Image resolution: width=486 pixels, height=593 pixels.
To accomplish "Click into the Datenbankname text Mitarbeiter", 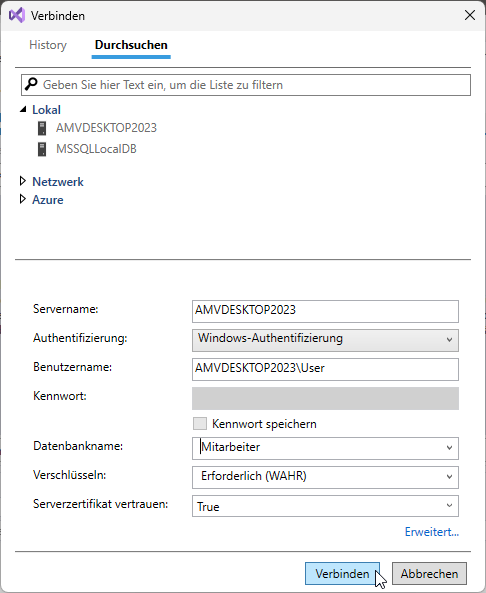I will [x=231, y=447].
